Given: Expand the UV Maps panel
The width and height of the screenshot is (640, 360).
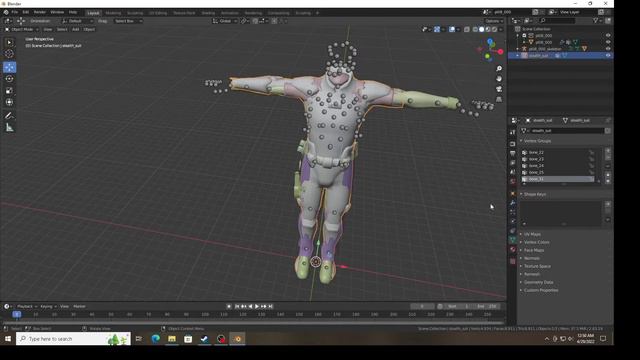Looking at the screenshot, I should coord(532,234).
